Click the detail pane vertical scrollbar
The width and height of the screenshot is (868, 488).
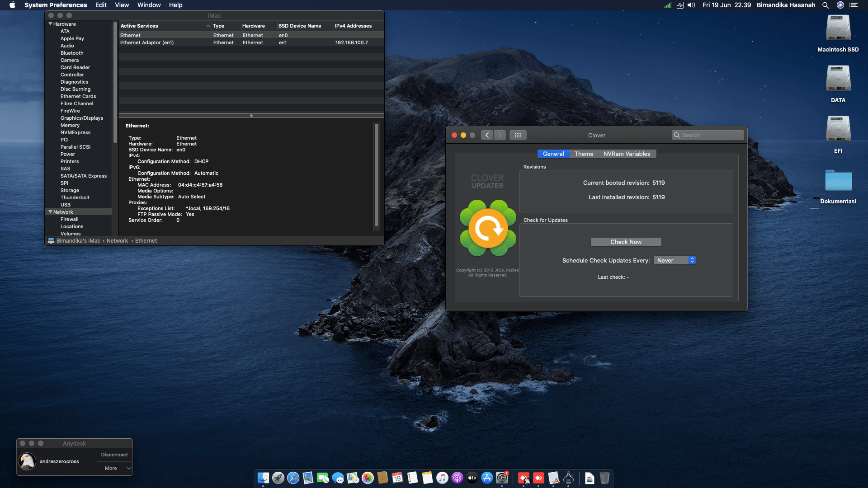pos(376,175)
